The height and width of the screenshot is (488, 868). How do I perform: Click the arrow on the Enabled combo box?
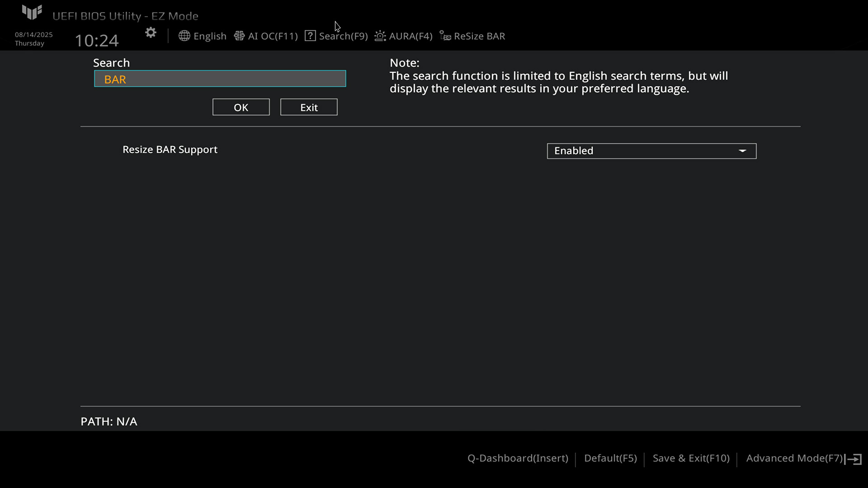point(742,151)
